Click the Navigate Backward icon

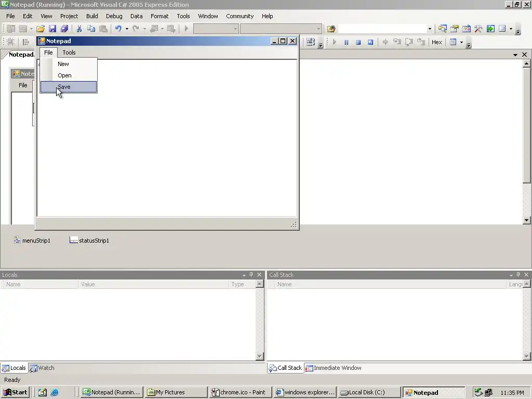point(154,29)
